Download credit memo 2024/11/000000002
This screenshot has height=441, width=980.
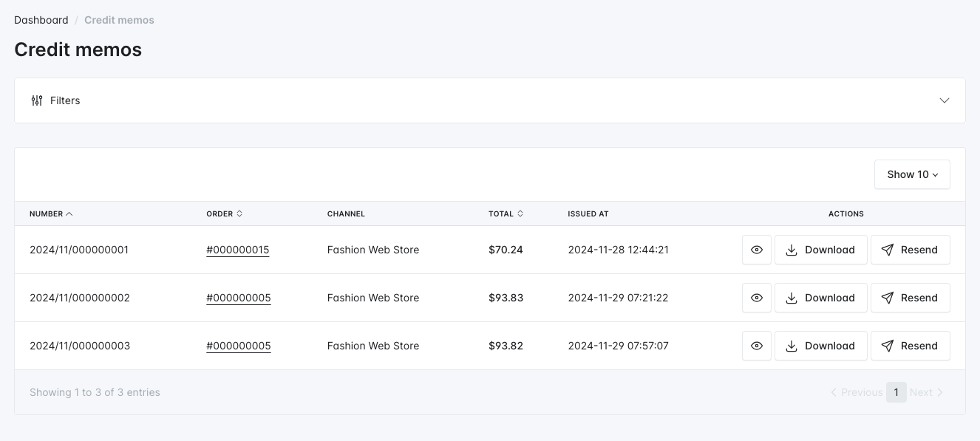point(820,298)
